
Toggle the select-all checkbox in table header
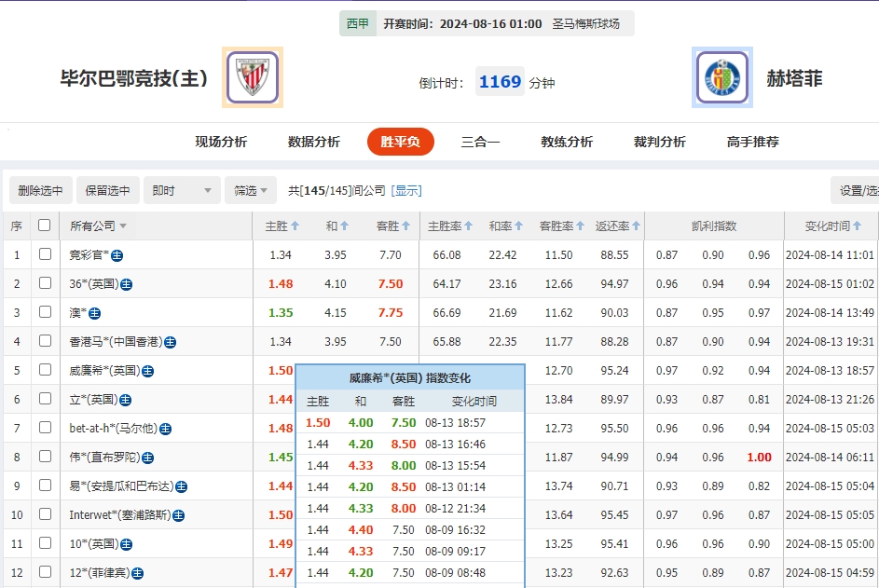point(43,226)
